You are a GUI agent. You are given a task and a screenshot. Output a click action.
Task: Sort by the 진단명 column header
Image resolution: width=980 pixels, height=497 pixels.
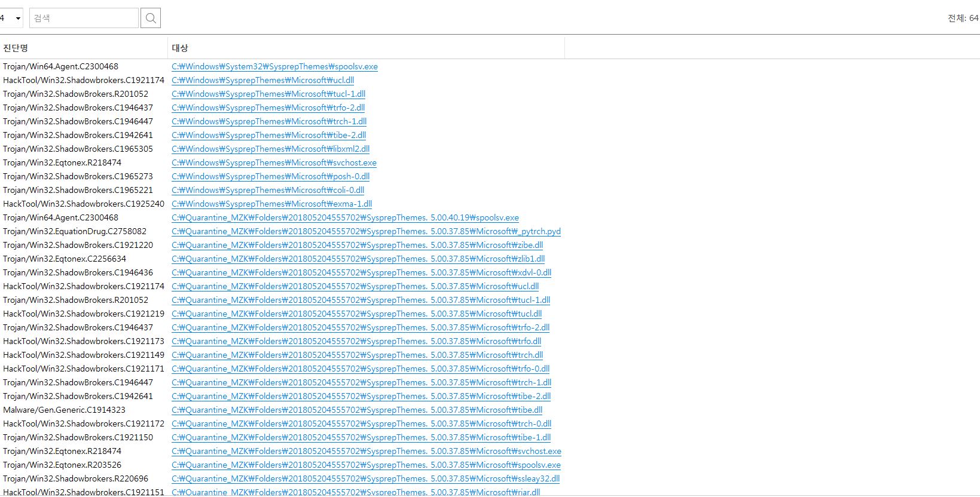tap(16, 48)
